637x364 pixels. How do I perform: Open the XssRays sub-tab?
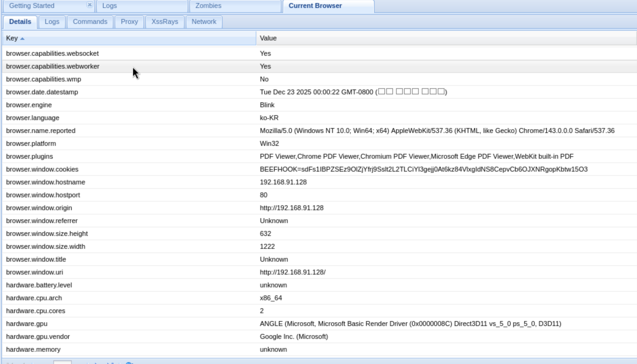(x=165, y=22)
